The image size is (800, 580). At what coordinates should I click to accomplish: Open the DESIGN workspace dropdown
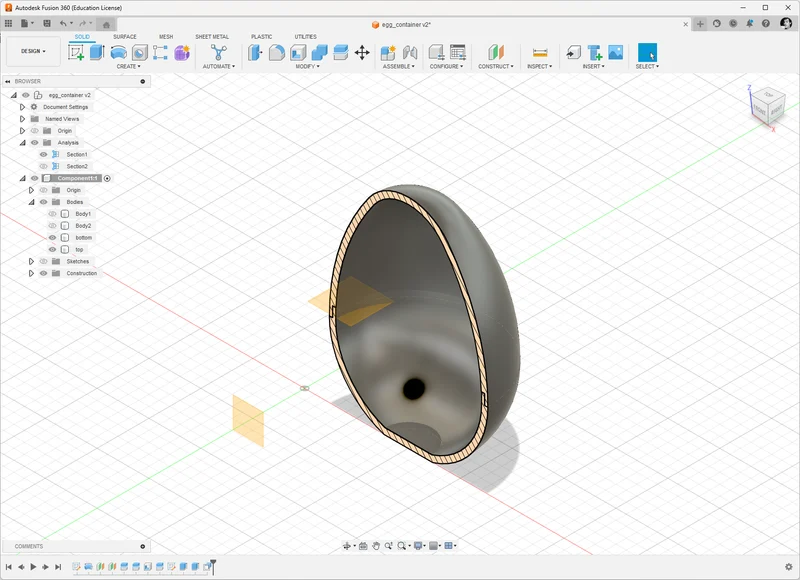tap(33, 51)
